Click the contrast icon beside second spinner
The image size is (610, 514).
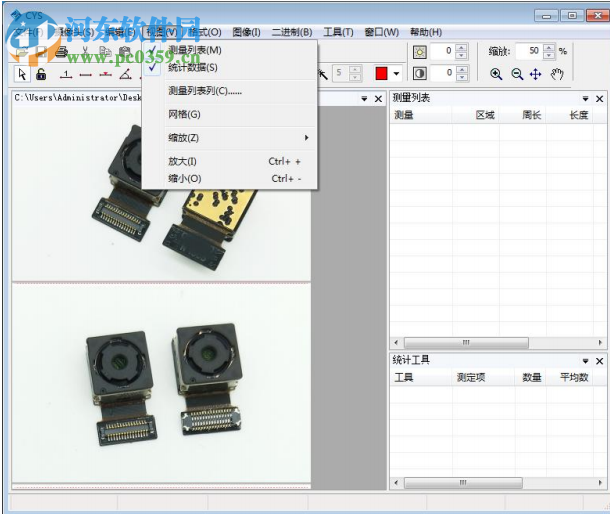(420, 73)
